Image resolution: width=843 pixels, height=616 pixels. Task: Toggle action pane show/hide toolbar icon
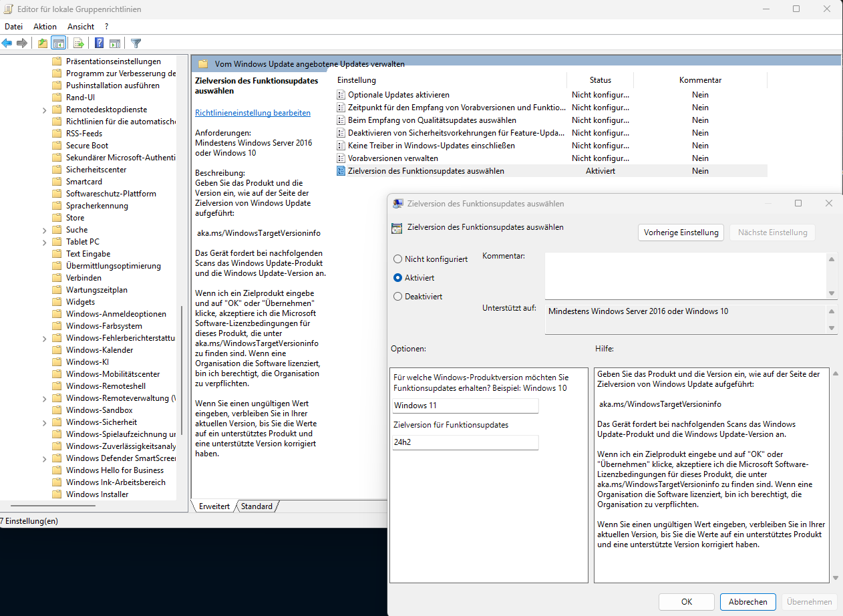115,43
